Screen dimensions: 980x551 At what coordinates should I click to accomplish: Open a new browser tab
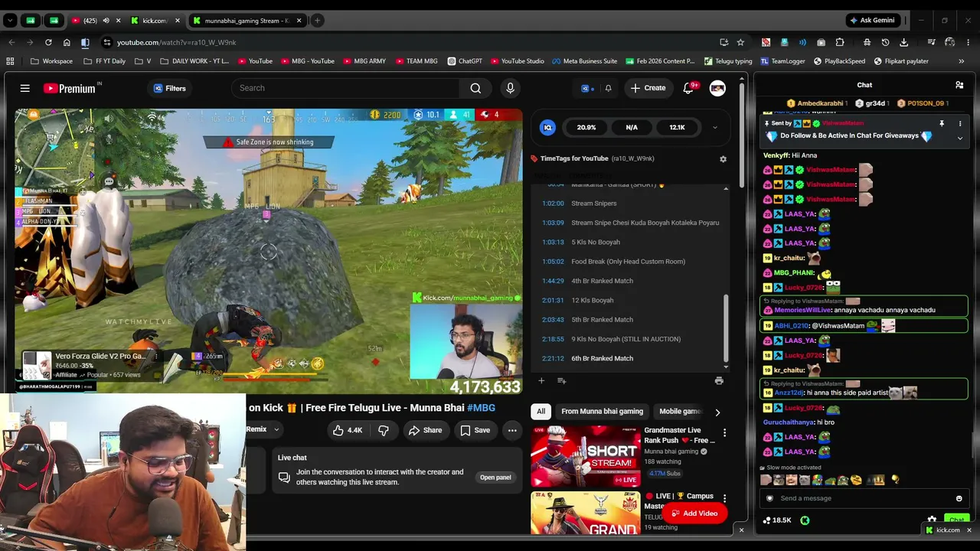[x=317, y=21]
